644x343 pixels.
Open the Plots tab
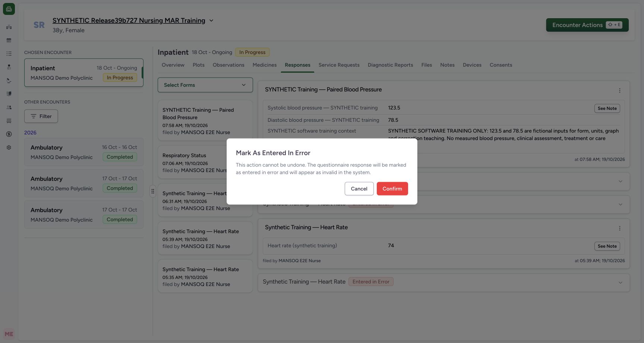(x=199, y=65)
